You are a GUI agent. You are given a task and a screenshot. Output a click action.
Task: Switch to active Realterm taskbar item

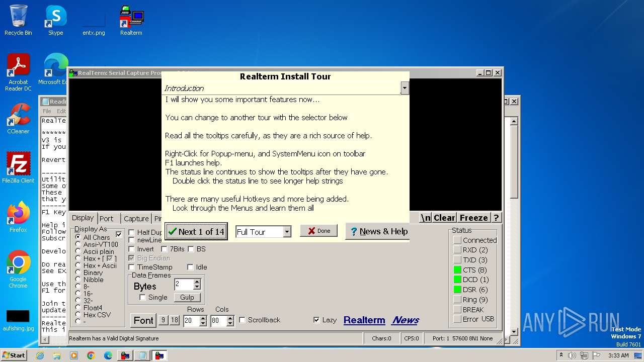point(159,355)
